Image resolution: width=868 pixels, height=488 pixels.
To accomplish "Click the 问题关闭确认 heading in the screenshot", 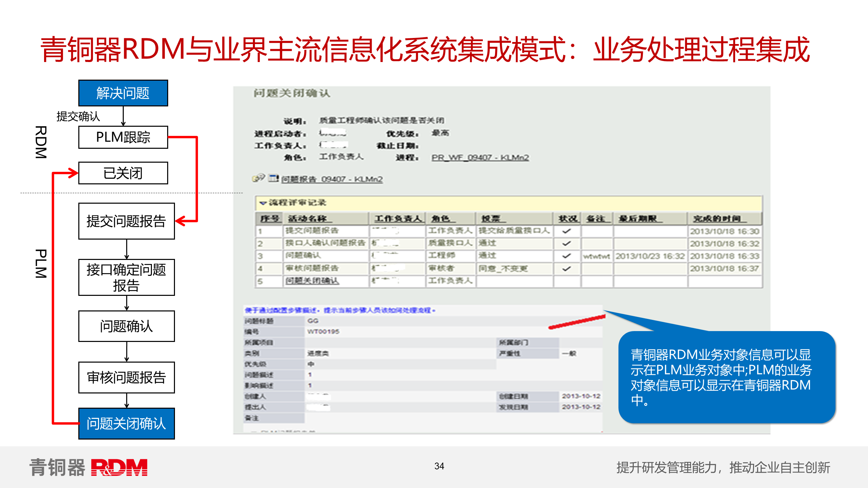I will pyautogui.click(x=292, y=93).
